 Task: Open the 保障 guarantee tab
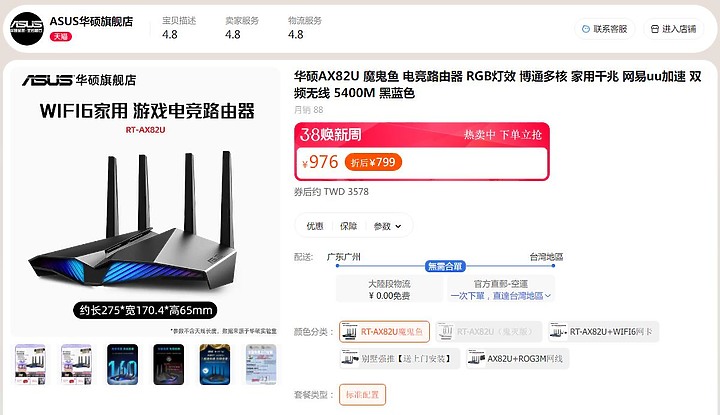click(348, 226)
